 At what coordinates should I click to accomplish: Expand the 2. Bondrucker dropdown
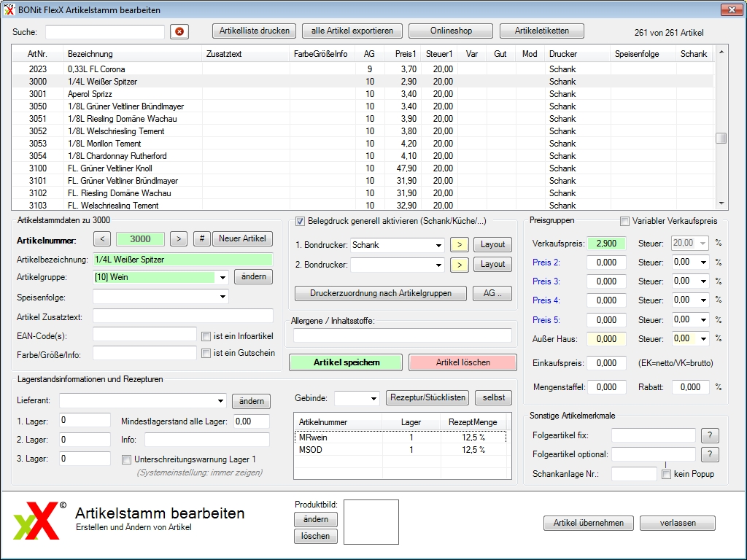coord(438,265)
